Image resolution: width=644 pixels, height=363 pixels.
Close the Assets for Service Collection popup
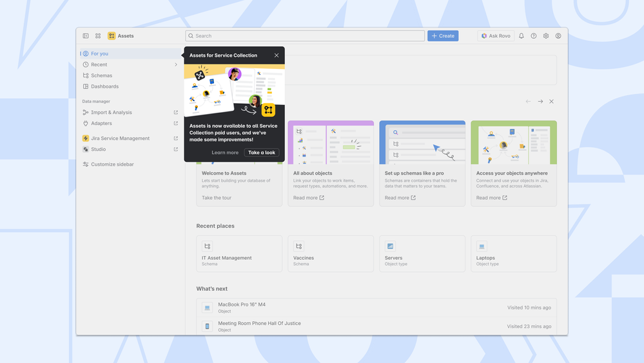[277, 55]
